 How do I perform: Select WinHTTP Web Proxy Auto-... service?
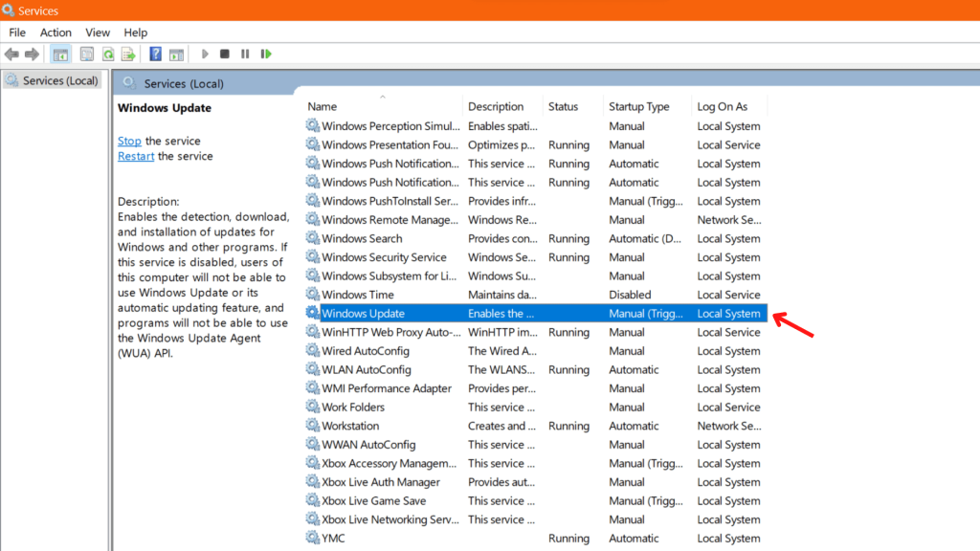tap(391, 332)
